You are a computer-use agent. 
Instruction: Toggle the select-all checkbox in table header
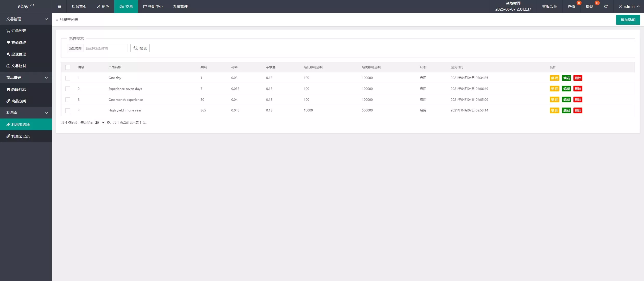(x=68, y=67)
